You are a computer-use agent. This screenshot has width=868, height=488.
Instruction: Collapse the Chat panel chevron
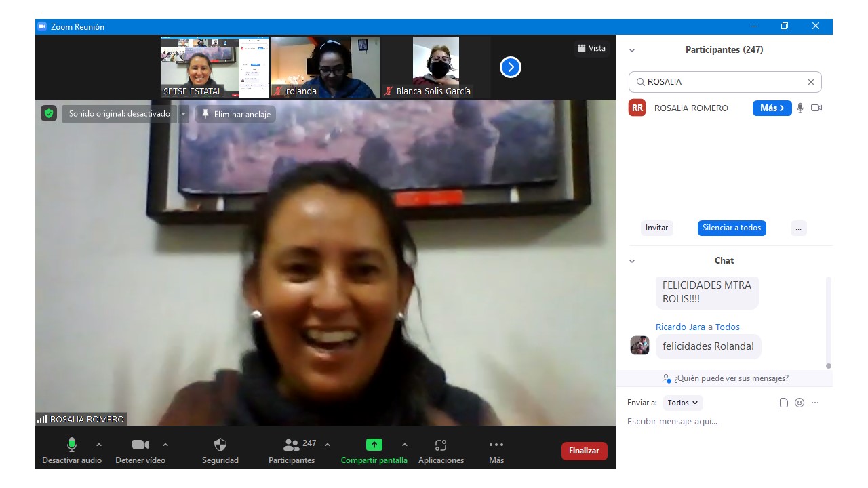click(632, 261)
